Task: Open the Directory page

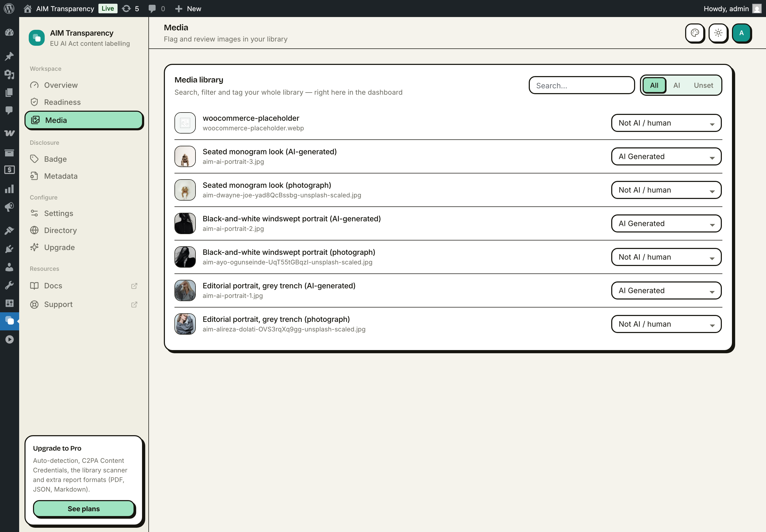Action: point(84,230)
